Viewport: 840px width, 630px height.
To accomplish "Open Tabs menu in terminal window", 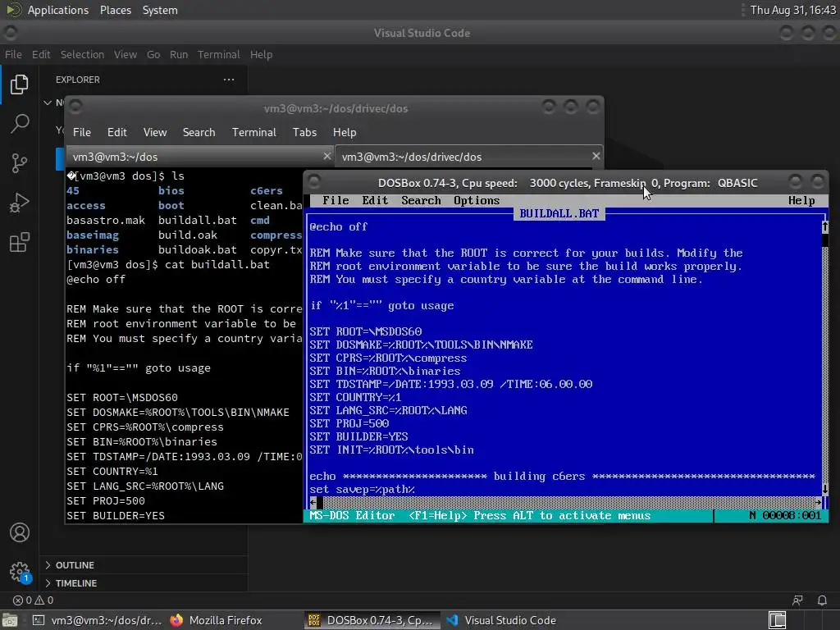I will pos(305,132).
